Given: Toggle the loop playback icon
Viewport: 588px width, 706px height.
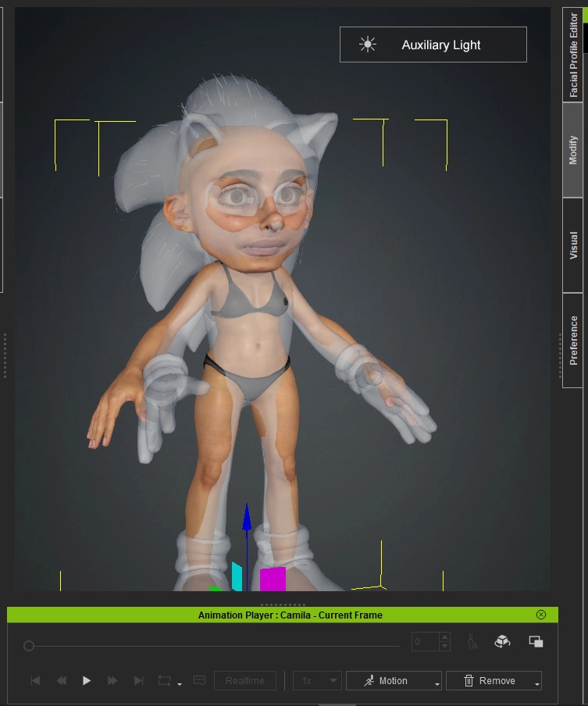Looking at the screenshot, I should (164, 681).
